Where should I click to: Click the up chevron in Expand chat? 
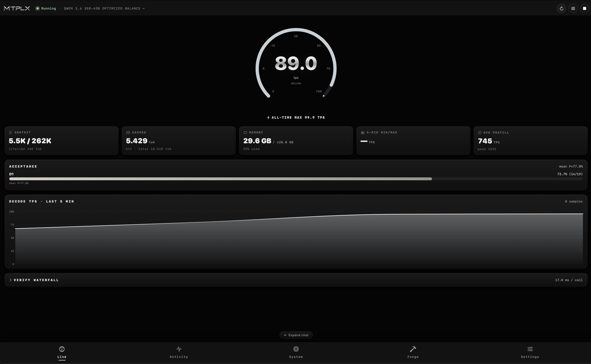tap(285, 335)
